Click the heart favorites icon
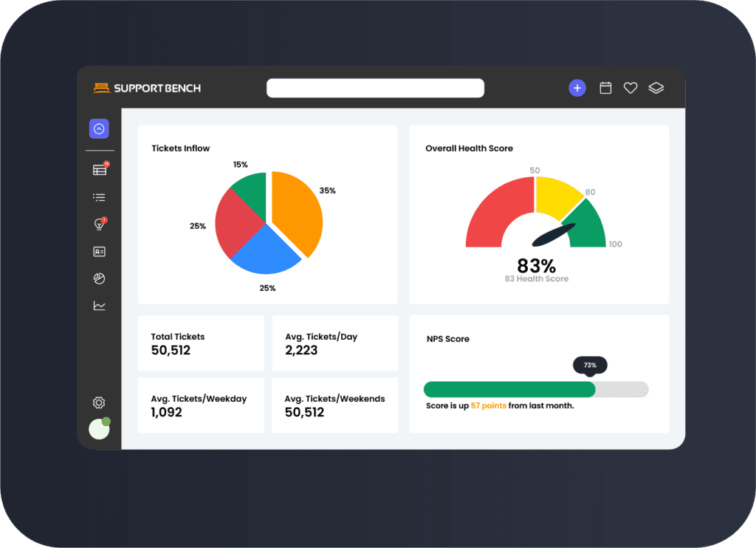This screenshot has height=548, width=756. coord(630,88)
